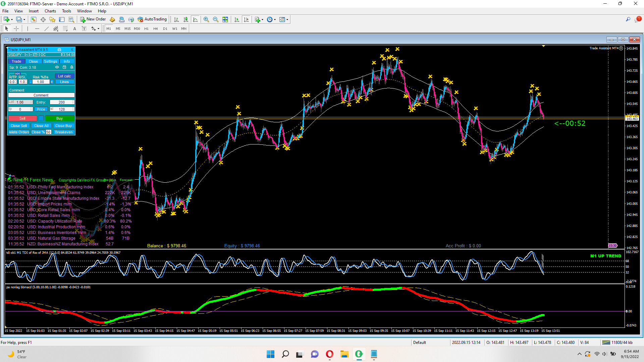Select the H1 timeframe
Image resolution: width=644 pixels, height=362 pixels.
146,29
